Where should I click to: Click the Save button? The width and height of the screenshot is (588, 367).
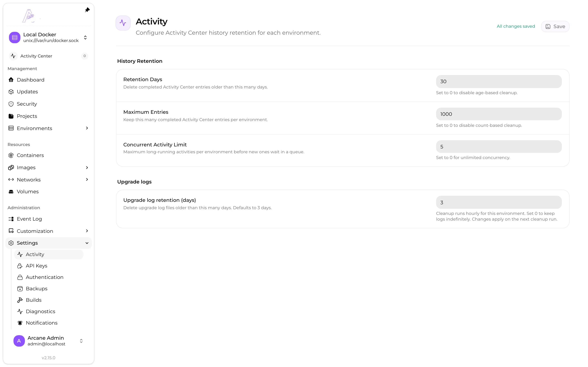pyautogui.click(x=555, y=27)
